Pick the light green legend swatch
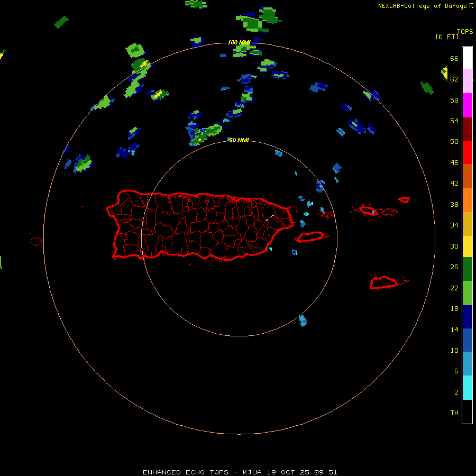Screen dimensions: 476x476 coord(467,293)
